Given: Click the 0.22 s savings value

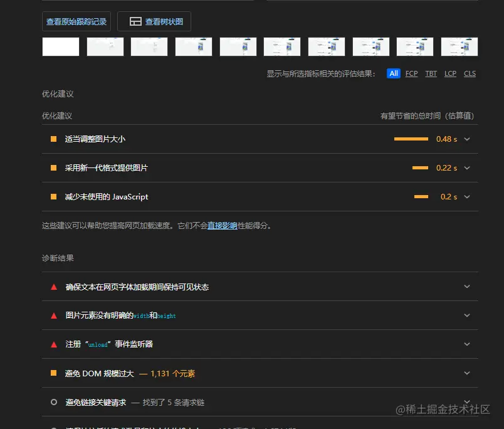Looking at the screenshot, I should [446, 168].
